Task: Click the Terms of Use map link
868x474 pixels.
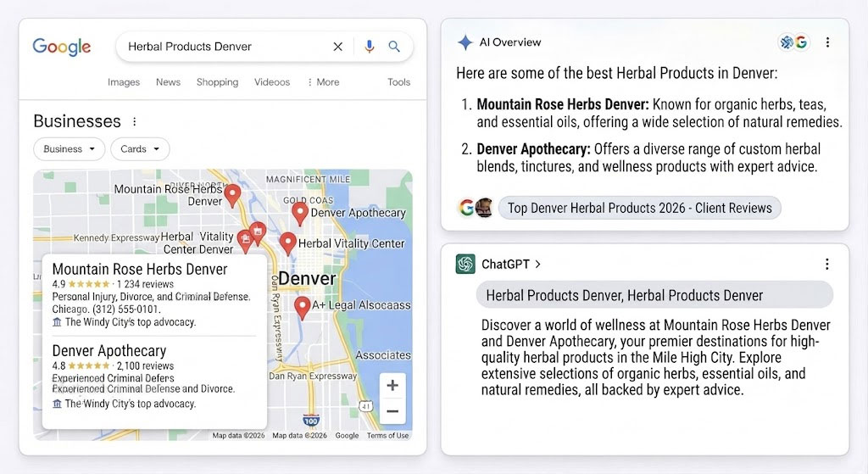Action: tap(387, 435)
